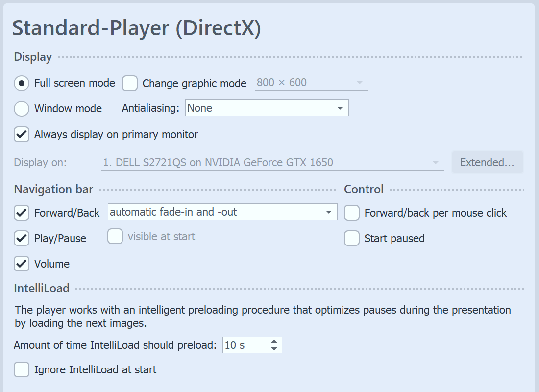
Task: Disable the Forward/Back navigation checkbox
Action: pyautogui.click(x=22, y=213)
